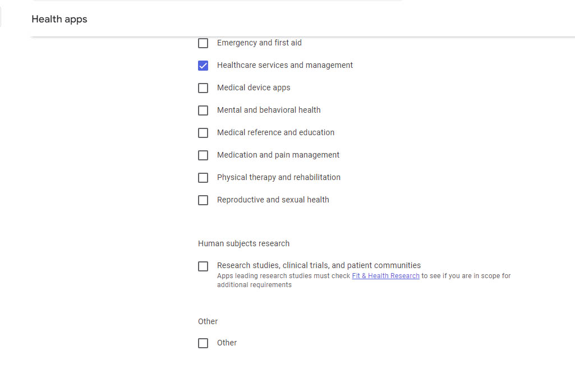575x392 pixels.
Task: Click the Health apps page title
Action: point(59,19)
